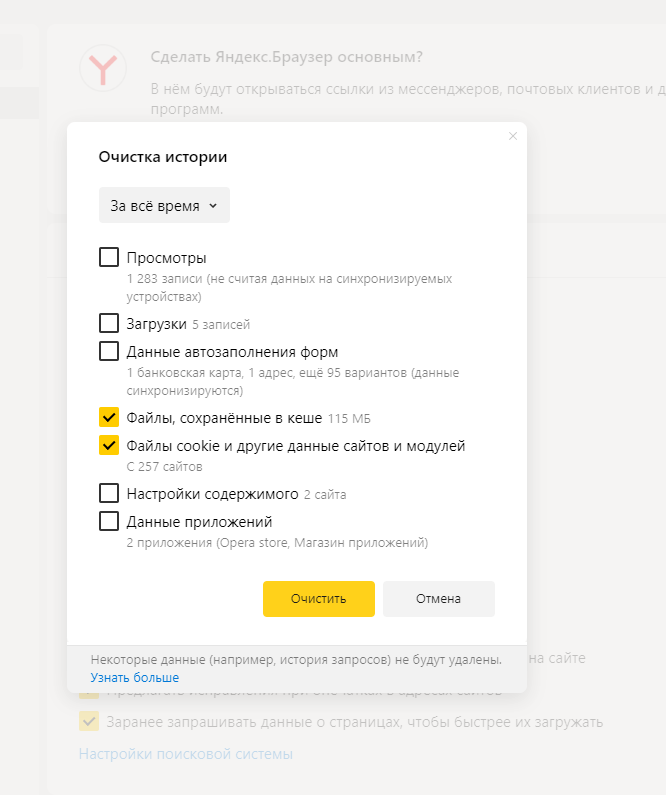666x795 pixels.
Task: Close the history clearing dialog
Action: point(513,136)
